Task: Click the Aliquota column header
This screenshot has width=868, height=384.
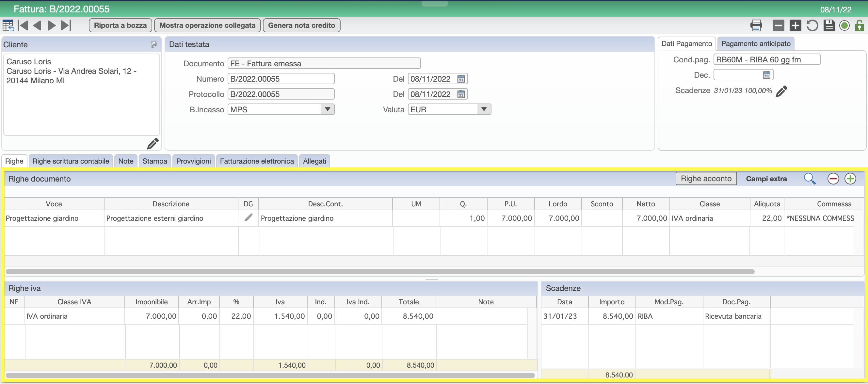Action: [x=767, y=204]
